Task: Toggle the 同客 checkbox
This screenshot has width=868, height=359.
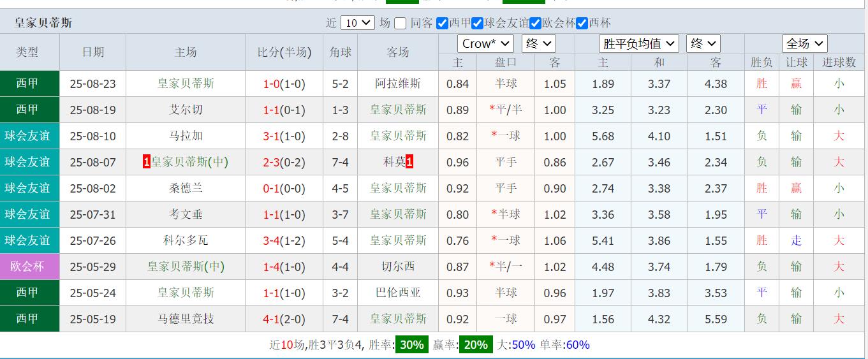Action: coord(400,24)
